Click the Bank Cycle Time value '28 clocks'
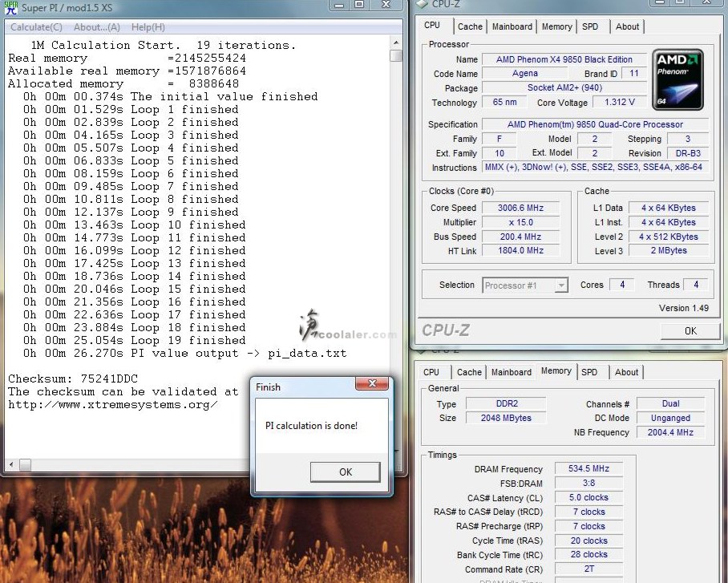 [x=588, y=555]
